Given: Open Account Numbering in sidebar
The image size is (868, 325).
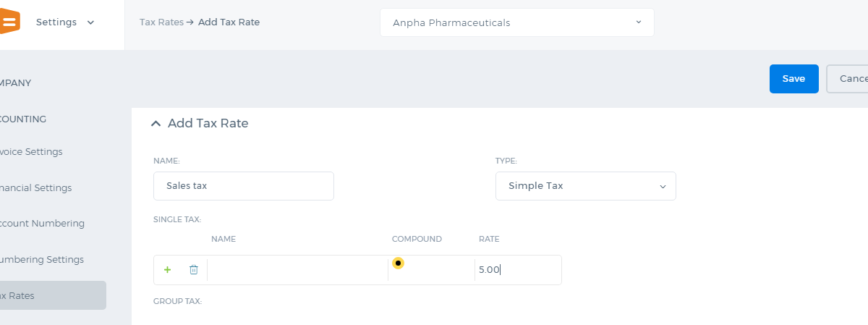Looking at the screenshot, I should pyautogui.click(x=42, y=224).
